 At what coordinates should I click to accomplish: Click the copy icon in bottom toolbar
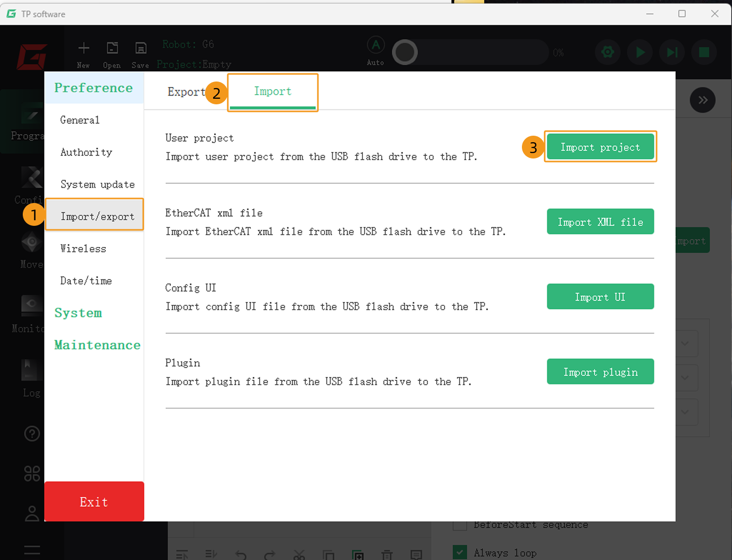[329, 555]
